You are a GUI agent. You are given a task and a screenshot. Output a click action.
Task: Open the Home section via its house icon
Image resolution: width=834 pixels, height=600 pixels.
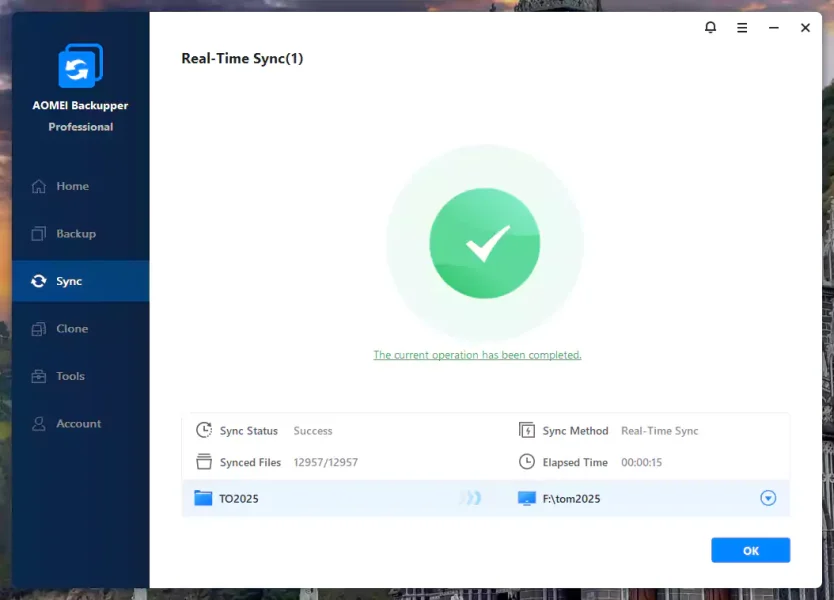[x=39, y=186]
